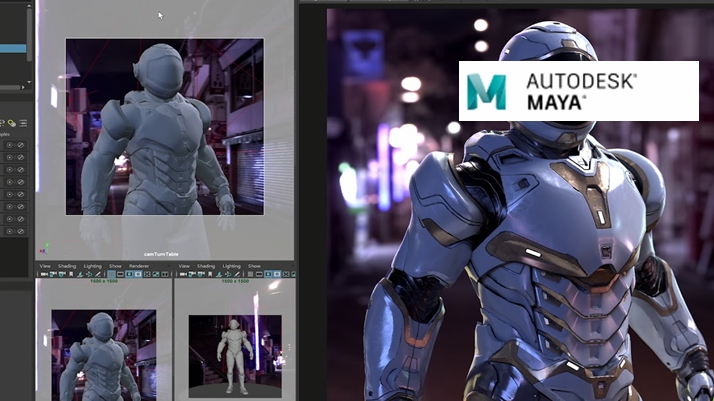Click the XYZ axis gizmo in main viewport
The image size is (714, 401).
(44, 249)
